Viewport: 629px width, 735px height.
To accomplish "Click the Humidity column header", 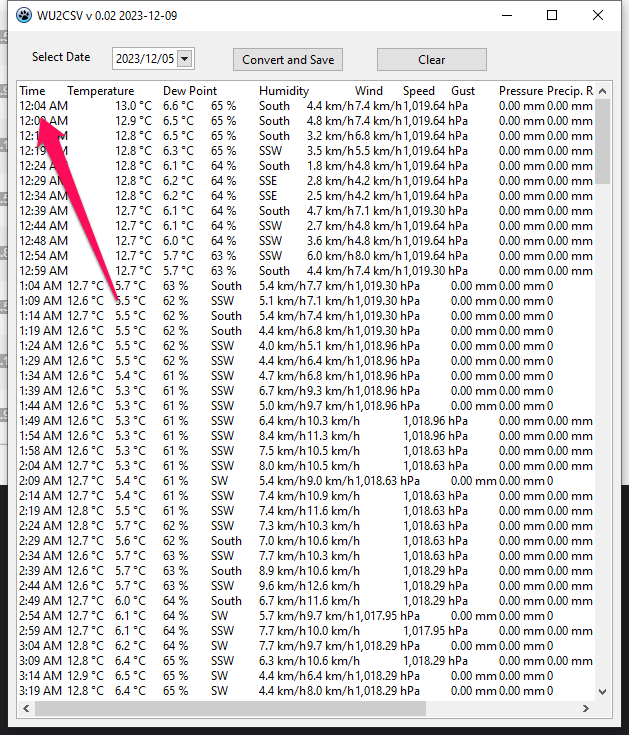I will [283, 91].
